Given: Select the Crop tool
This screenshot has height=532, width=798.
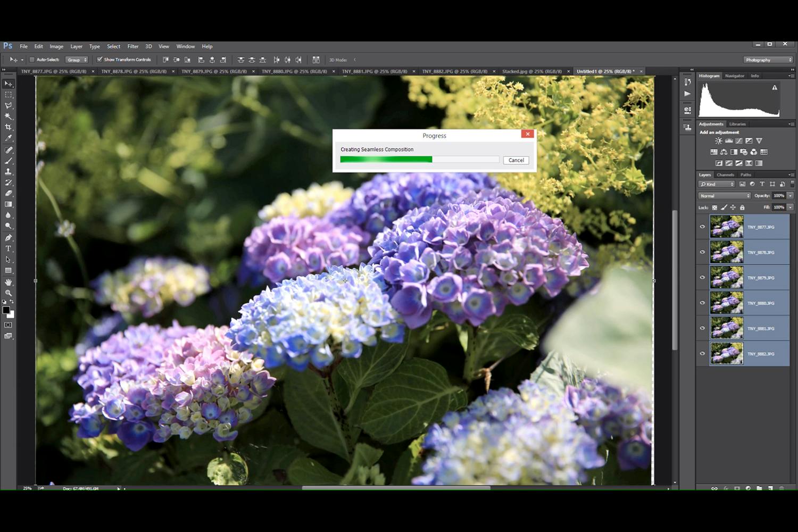Looking at the screenshot, I should click(x=9, y=127).
